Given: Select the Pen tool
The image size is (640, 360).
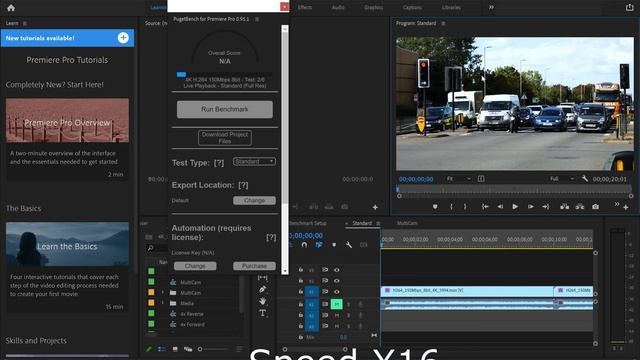Looking at the screenshot, I should (x=262, y=289).
